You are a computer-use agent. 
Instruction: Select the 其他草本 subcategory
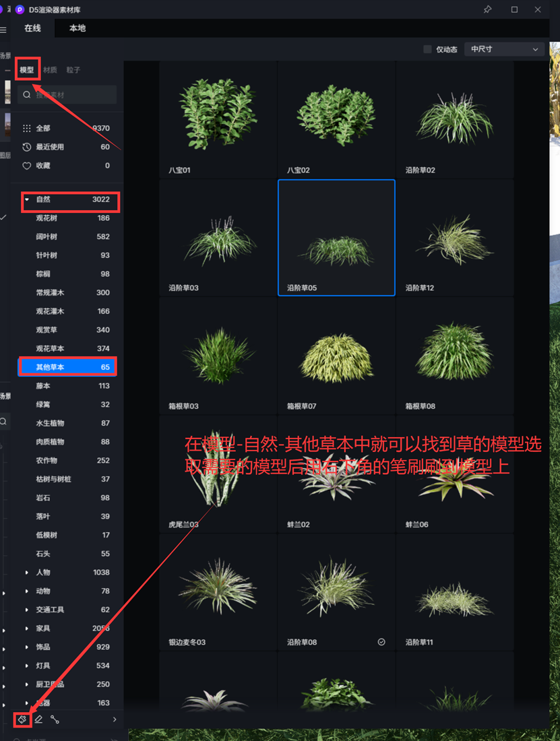pyautogui.click(x=67, y=367)
